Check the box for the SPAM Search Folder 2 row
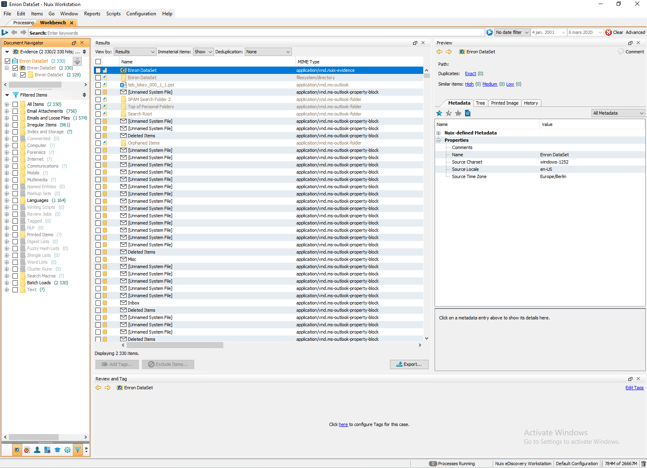 [98, 99]
